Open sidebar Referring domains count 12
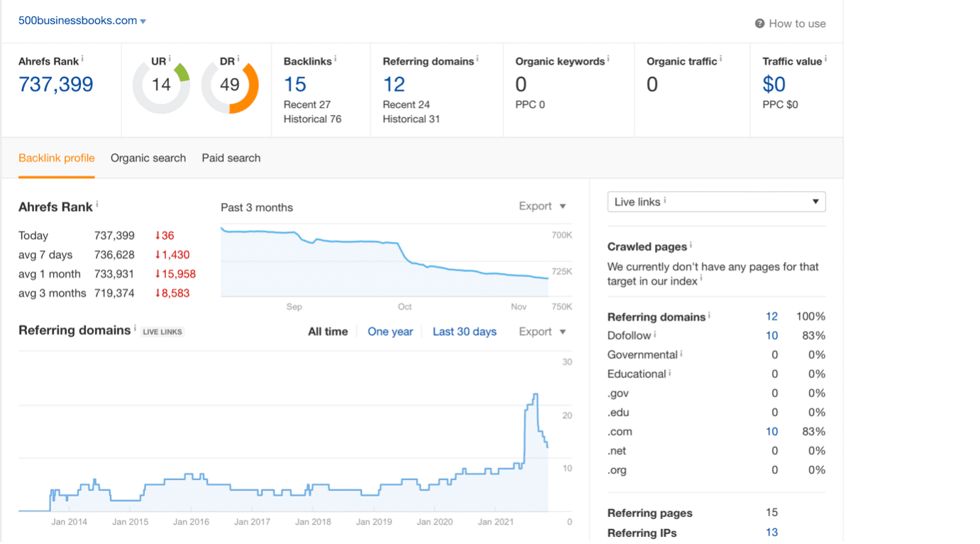 coord(771,317)
